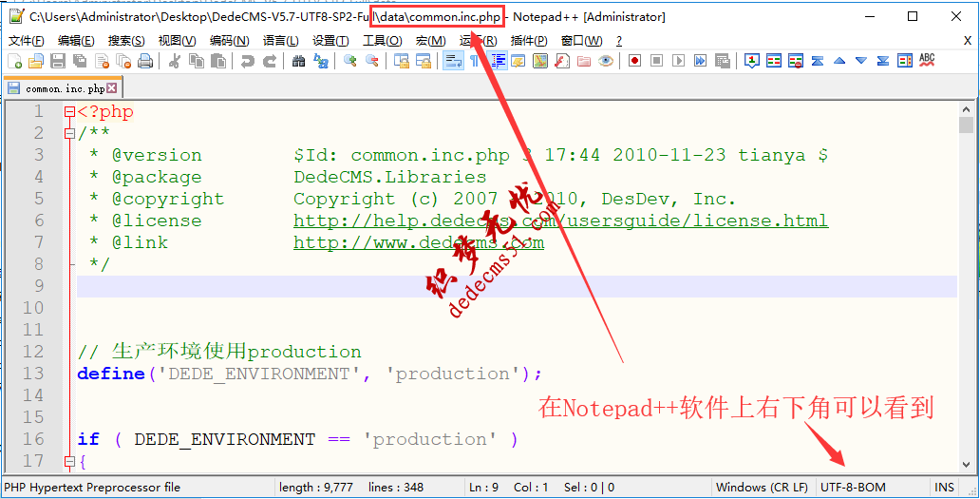Click the Zoom in magnifier icon

(350, 61)
